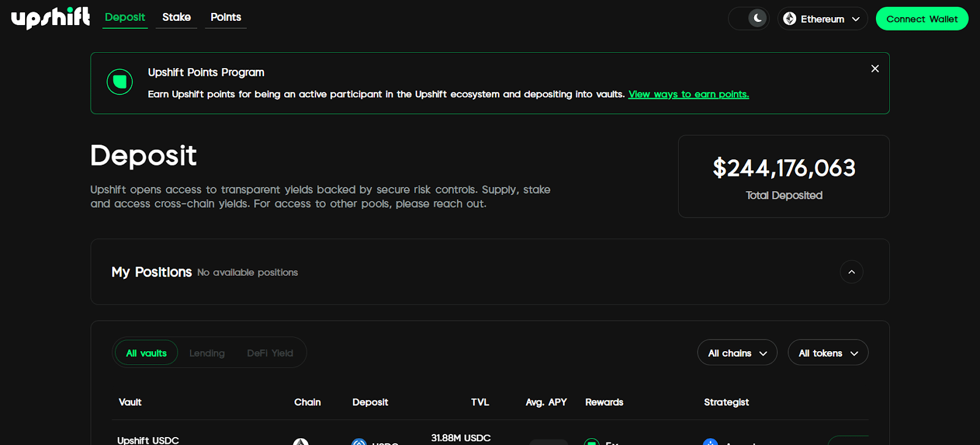Click the Rewards column header
Screen dimensions: 980x445
point(604,402)
